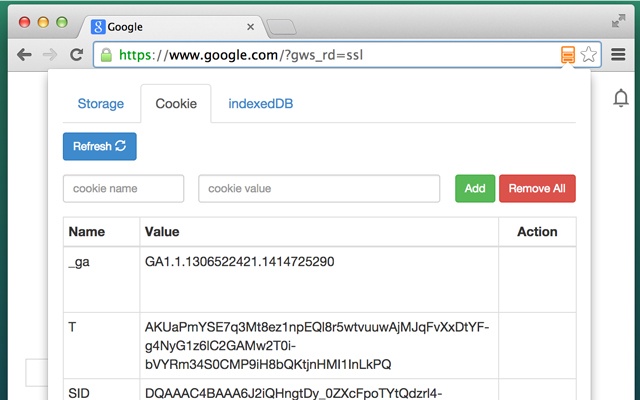Click the browser back arrow

point(24,55)
